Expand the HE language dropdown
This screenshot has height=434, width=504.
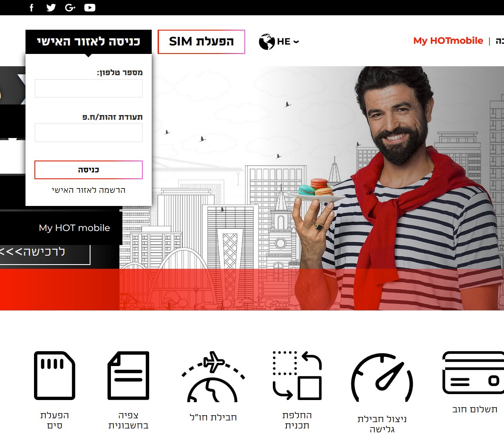tap(288, 42)
